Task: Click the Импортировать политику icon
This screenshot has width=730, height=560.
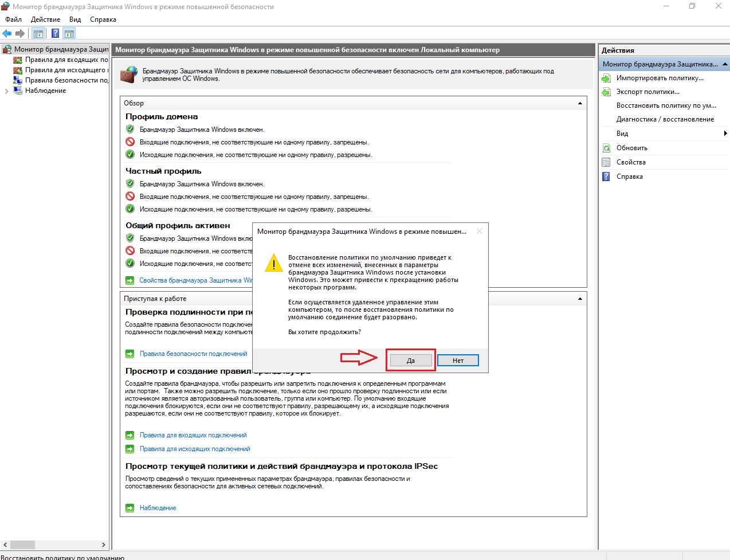Action: (606, 78)
